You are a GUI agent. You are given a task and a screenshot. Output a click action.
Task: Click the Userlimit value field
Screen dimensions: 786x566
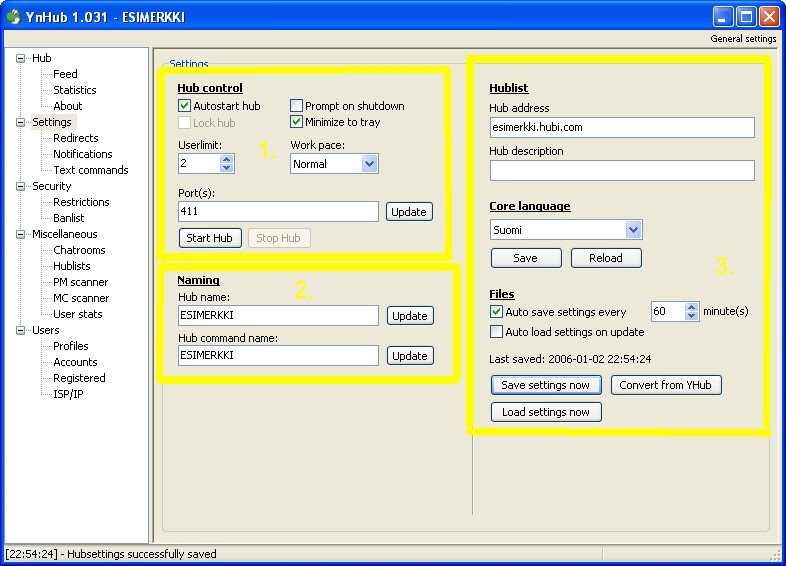(199, 163)
